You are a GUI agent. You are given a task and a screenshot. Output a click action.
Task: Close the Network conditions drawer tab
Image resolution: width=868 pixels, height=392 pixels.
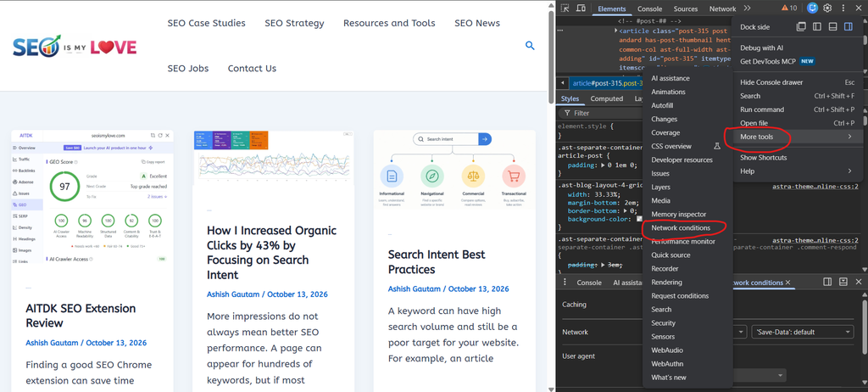click(x=787, y=283)
